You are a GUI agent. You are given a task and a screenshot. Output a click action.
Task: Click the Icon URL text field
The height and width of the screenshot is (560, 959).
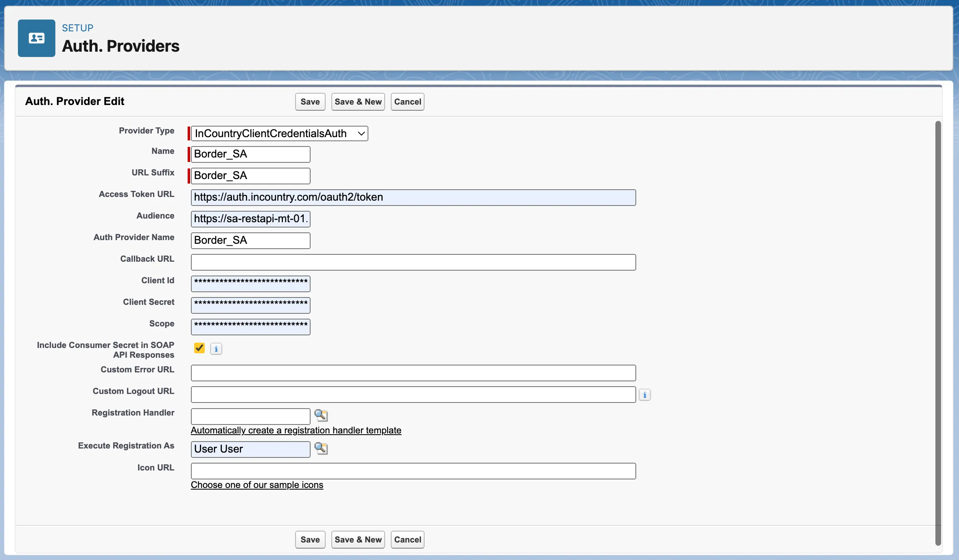[413, 471]
